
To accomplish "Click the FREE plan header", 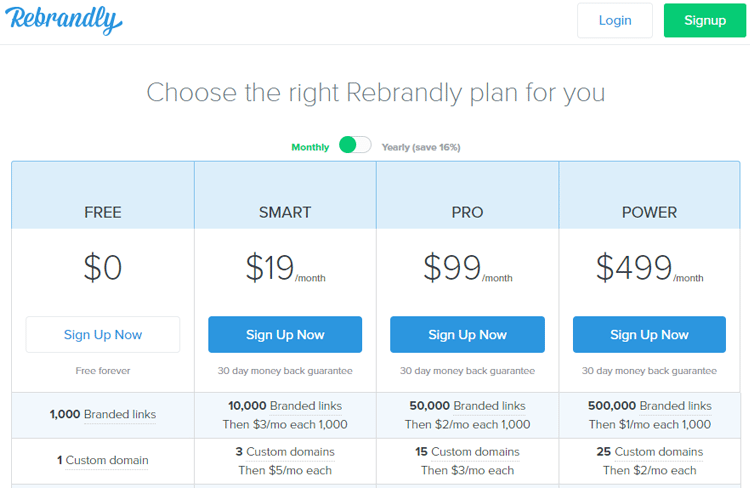I will 103,212.
